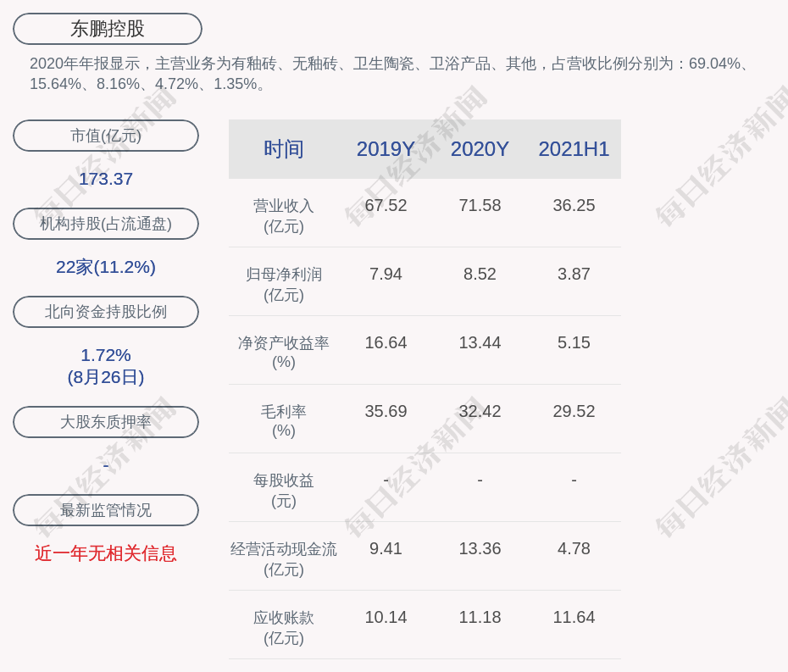Click the 2021H1 每股收益 dash cell
Screen dimensions: 788x672
pyautogui.click(x=574, y=480)
